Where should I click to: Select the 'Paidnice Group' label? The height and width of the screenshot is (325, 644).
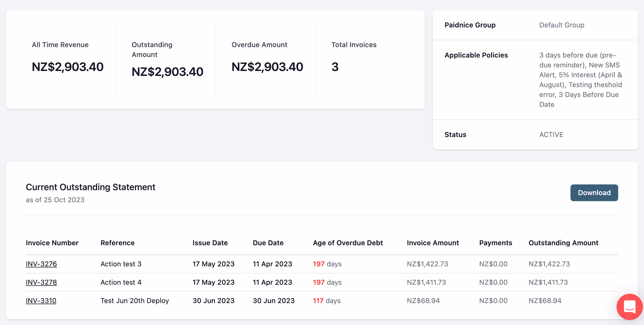coord(470,25)
